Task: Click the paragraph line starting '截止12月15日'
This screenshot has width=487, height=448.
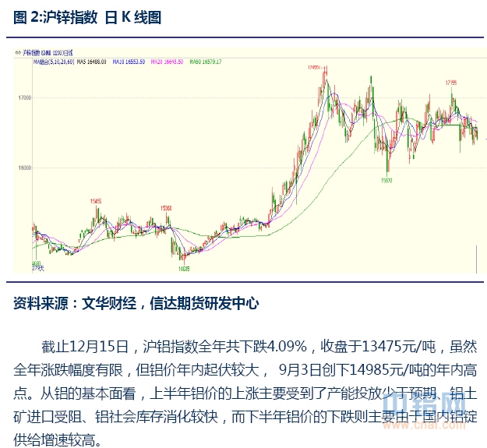Action: (259, 347)
